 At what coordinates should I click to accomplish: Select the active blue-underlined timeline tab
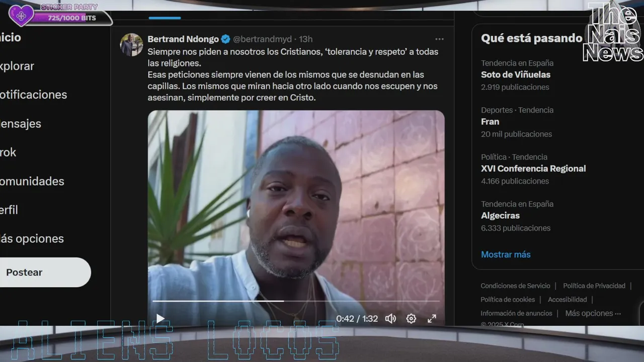(165, 18)
